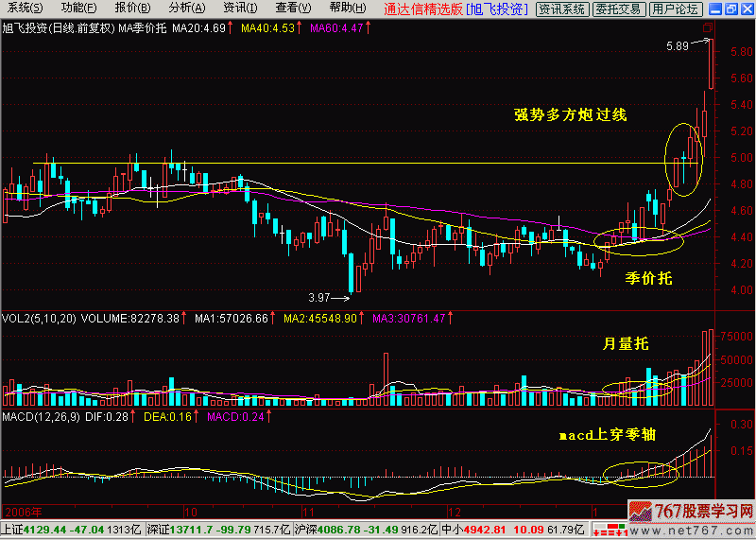
Task: Click the 资讯系统 button
Action: [x=561, y=9]
